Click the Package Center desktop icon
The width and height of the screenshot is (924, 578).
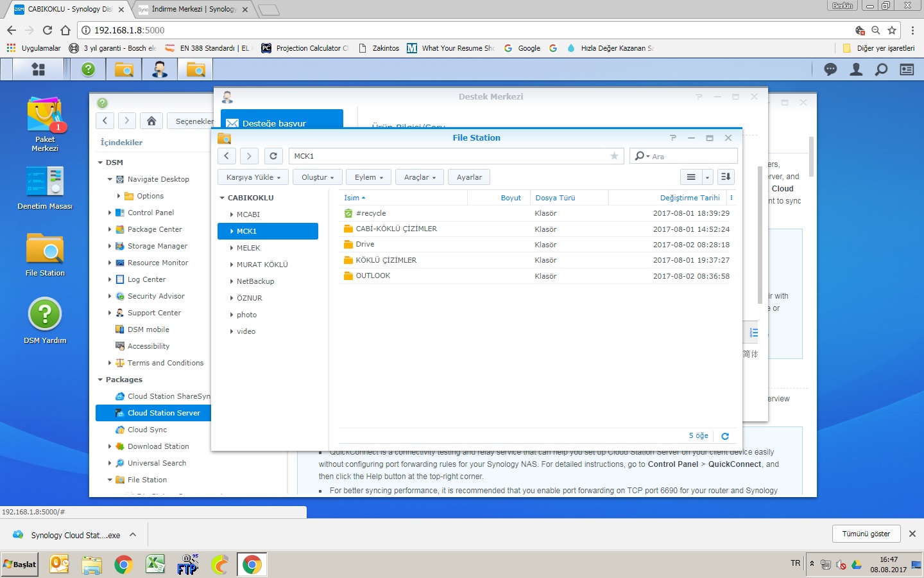(44, 117)
